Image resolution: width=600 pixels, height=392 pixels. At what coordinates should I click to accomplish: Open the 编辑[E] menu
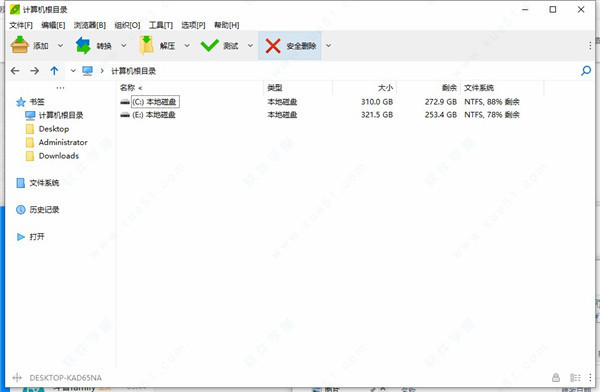pyautogui.click(x=53, y=25)
